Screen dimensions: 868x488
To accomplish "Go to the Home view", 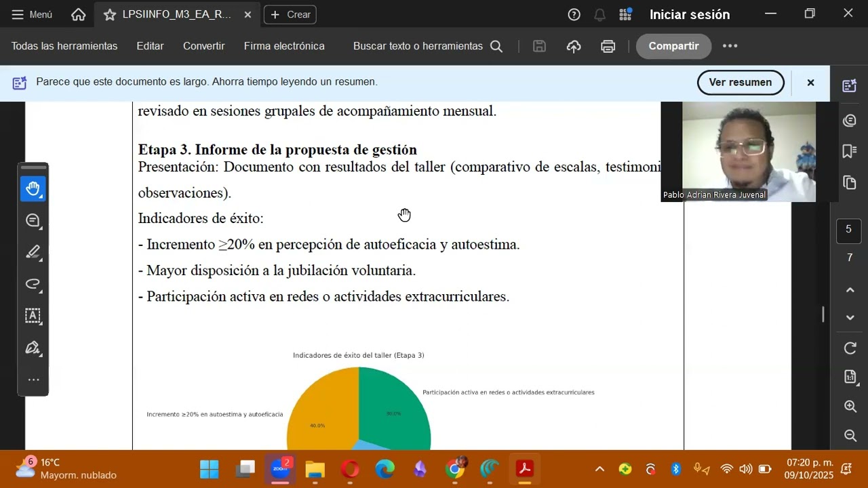I will (79, 14).
